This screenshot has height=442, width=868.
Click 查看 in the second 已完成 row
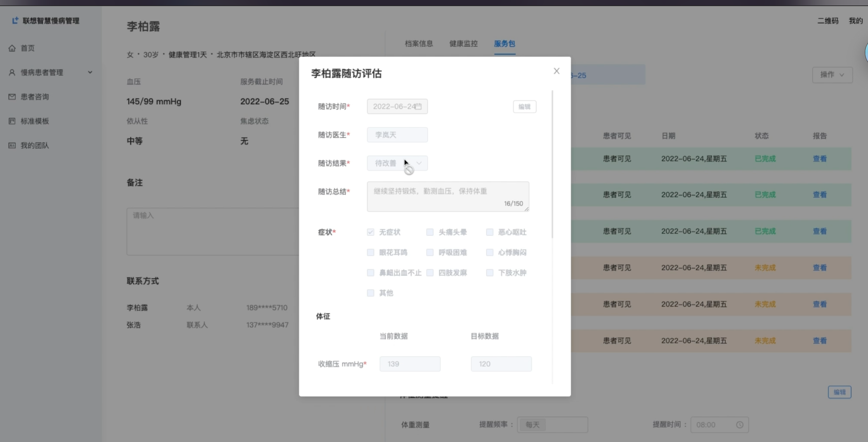coord(820,195)
